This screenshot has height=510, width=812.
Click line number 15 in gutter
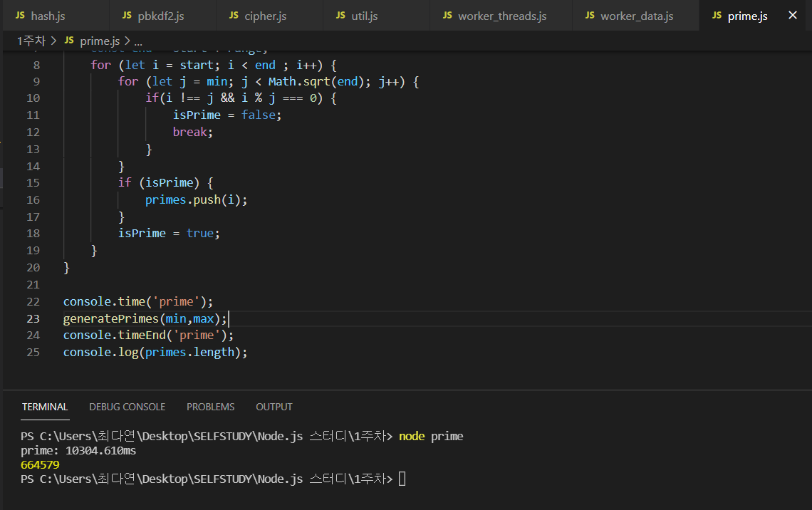tap(33, 183)
